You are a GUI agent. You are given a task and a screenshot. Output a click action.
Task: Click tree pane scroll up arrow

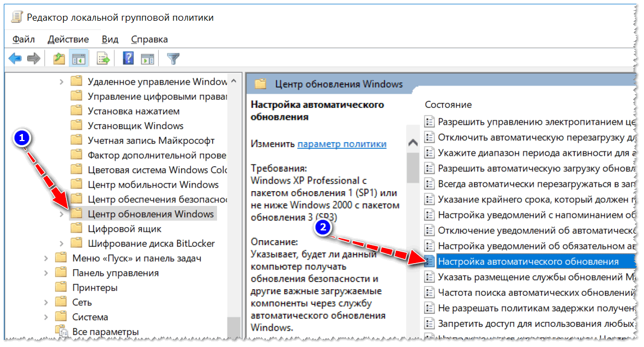coord(234,81)
